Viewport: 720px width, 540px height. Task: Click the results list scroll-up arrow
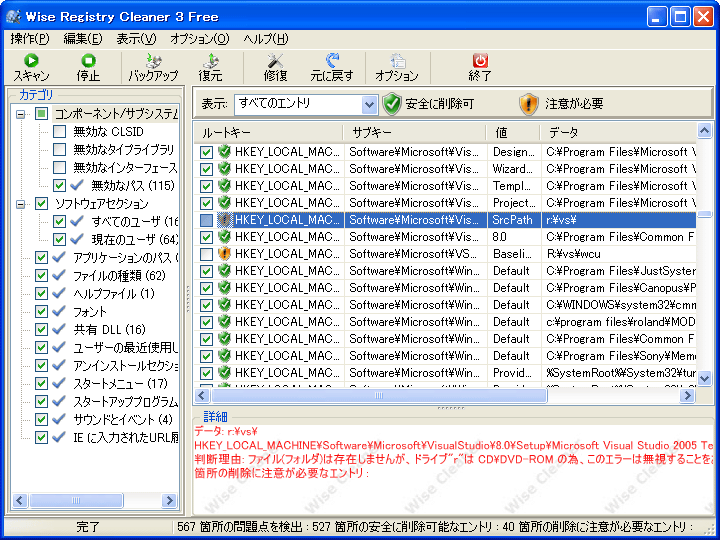704,131
